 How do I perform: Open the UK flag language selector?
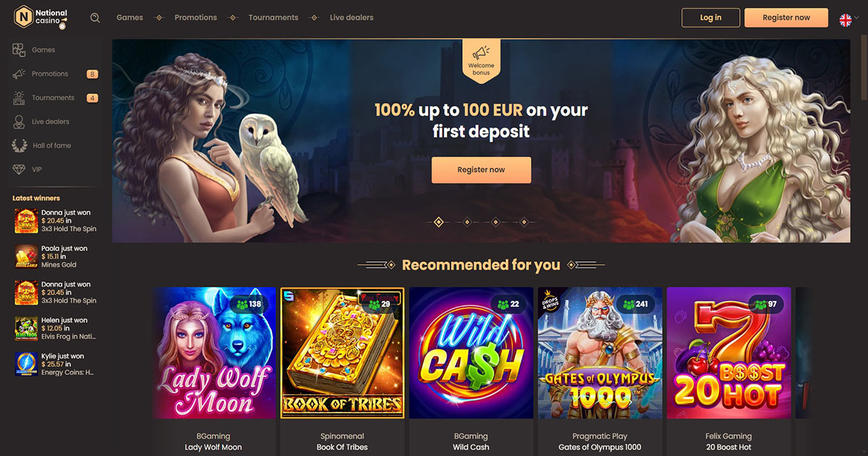coord(846,20)
